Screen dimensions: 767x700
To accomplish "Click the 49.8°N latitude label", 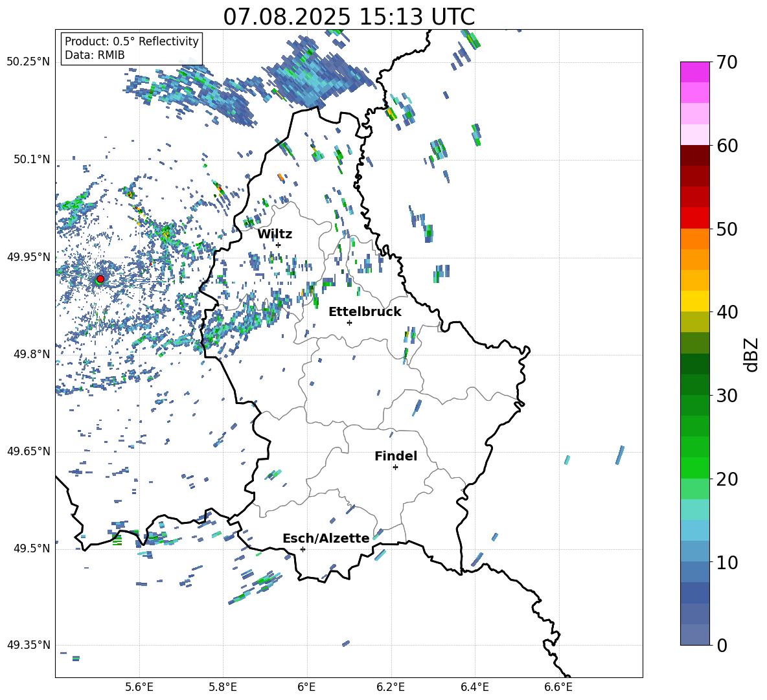I will tap(32, 354).
